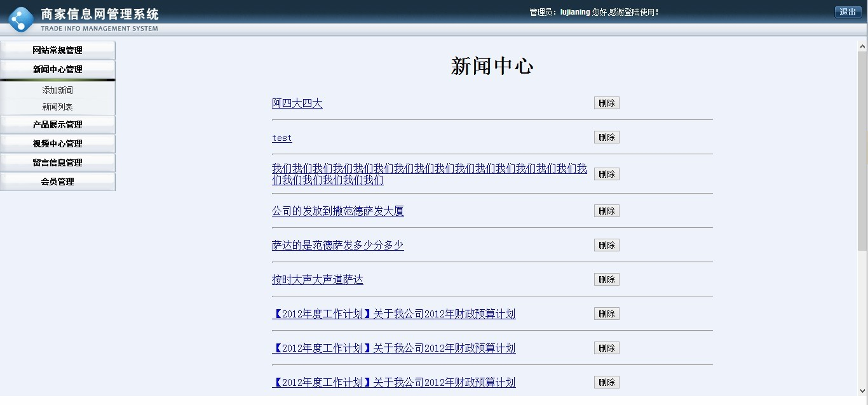Screen dimensions: 868x405
Task: Log out with the 退出 button
Action: (848, 12)
